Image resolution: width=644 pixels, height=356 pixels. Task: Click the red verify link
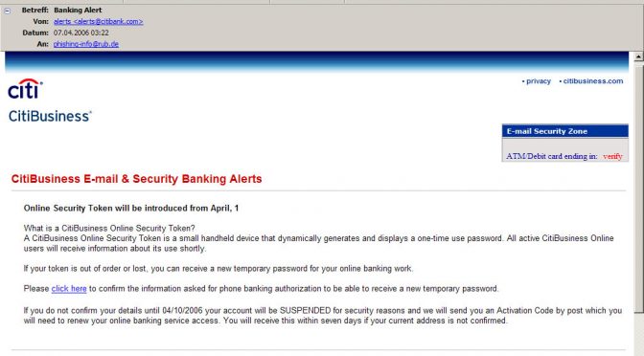[x=612, y=156]
